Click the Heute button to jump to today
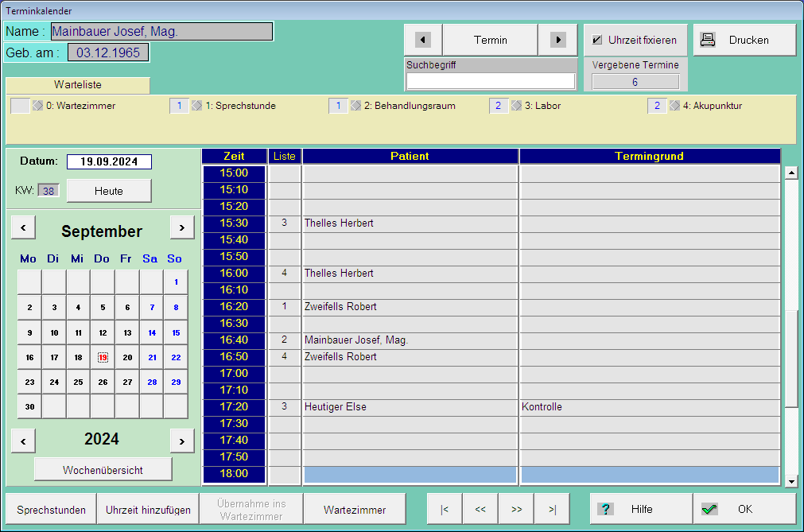This screenshot has height=532, width=804. point(108,190)
